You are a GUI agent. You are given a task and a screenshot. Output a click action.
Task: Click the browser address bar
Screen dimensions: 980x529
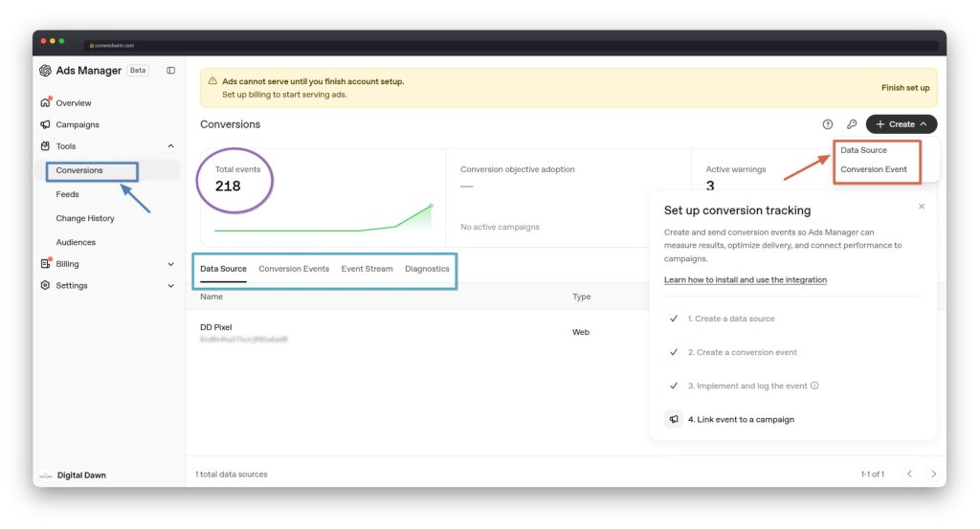click(x=511, y=45)
